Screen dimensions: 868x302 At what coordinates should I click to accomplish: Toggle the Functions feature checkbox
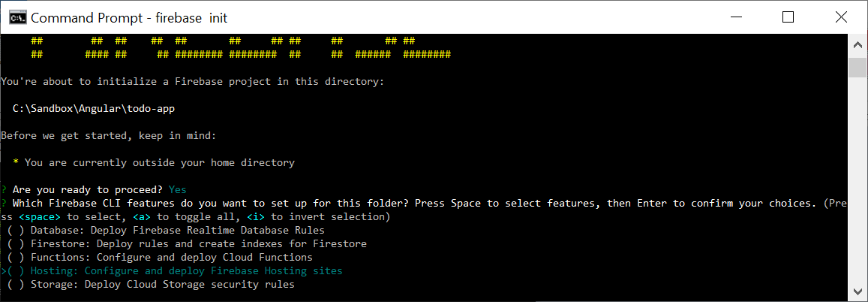tap(16, 258)
